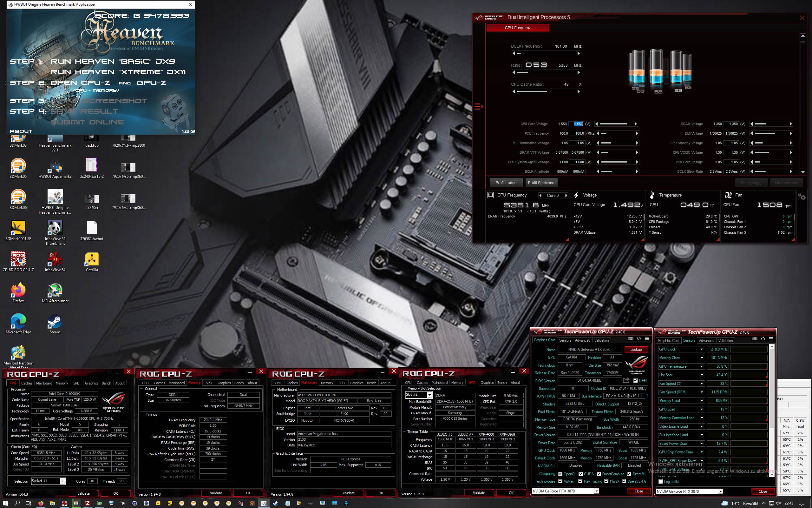Open Steam from the taskbar

coord(275,503)
